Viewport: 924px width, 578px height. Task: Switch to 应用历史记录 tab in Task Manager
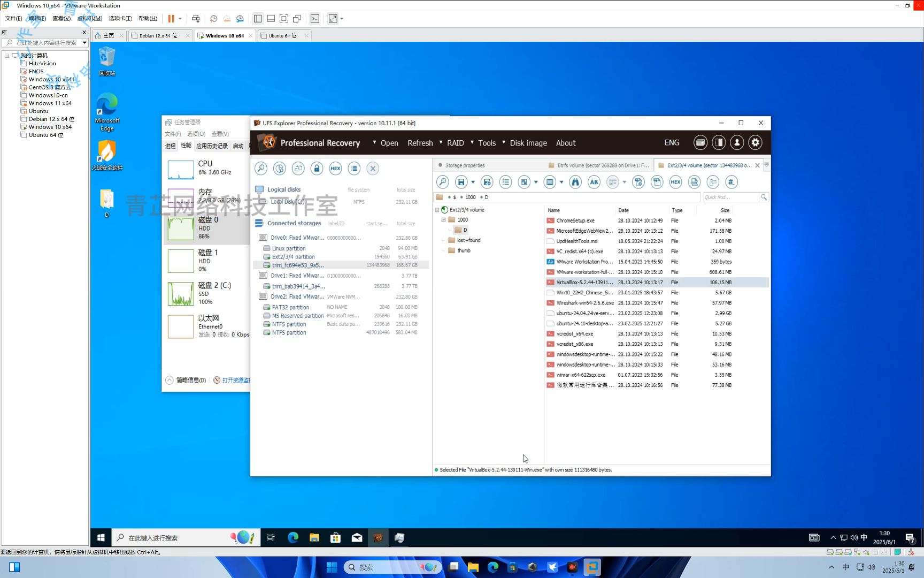point(212,146)
